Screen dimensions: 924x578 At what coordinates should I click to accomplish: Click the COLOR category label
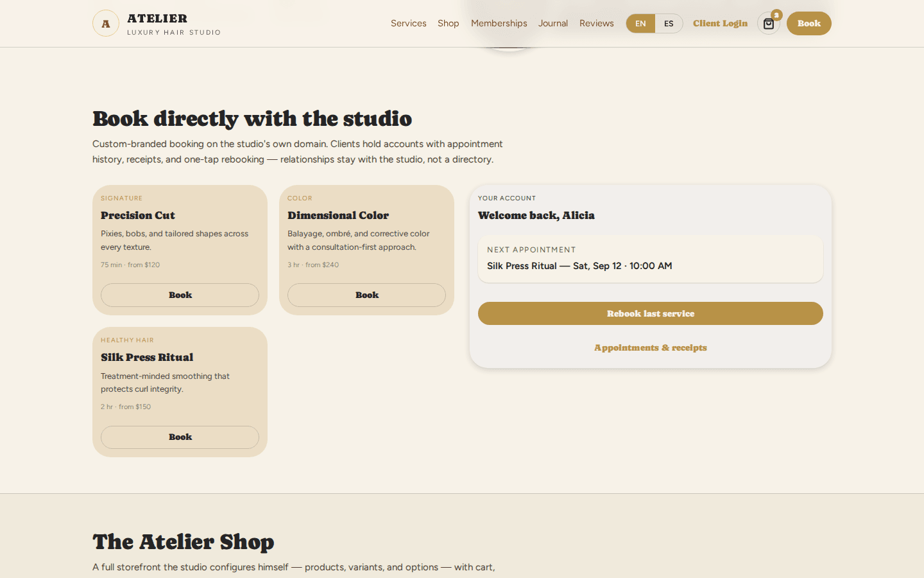(300, 198)
